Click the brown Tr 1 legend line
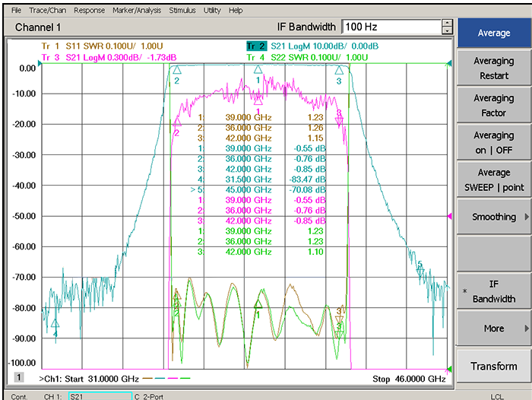This screenshot has height=400, width=532. tap(147, 378)
